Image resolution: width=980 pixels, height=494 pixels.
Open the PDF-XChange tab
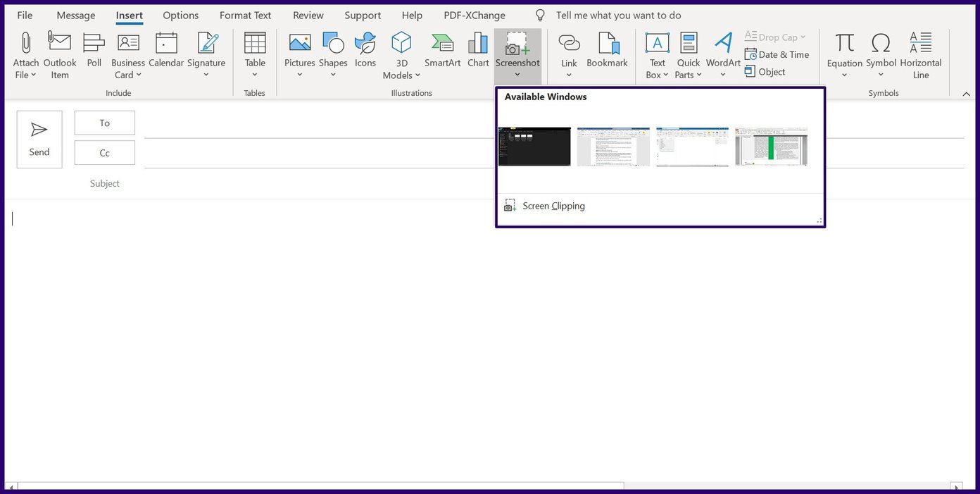tap(475, 15)
